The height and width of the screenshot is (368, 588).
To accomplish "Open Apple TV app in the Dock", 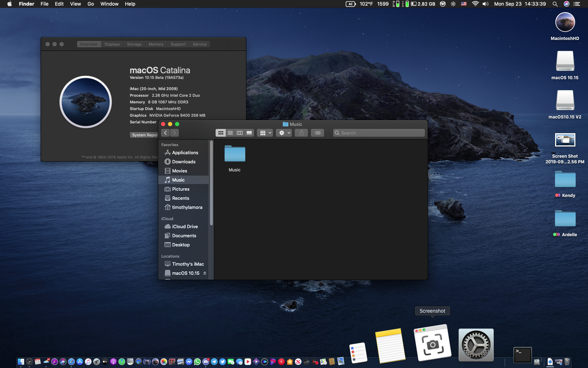I will pos(105,362).
